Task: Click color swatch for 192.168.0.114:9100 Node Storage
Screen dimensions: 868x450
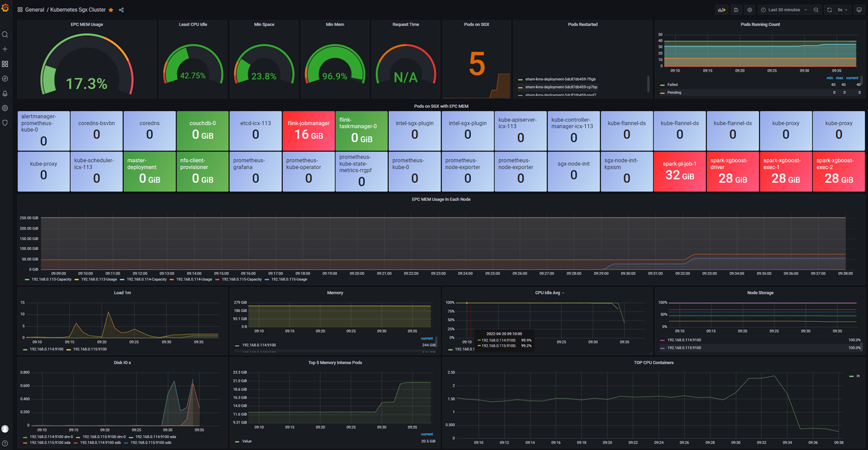Action: pyautogui.click(x=662, y=340)
